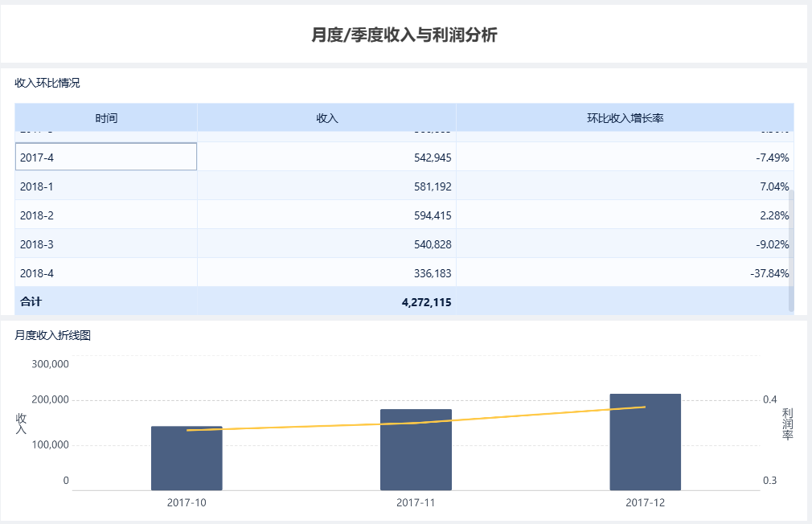The width and height of the screenshot is (812, 524).
Task: Select the 2017-4 time cell
Action: (106, 157)
